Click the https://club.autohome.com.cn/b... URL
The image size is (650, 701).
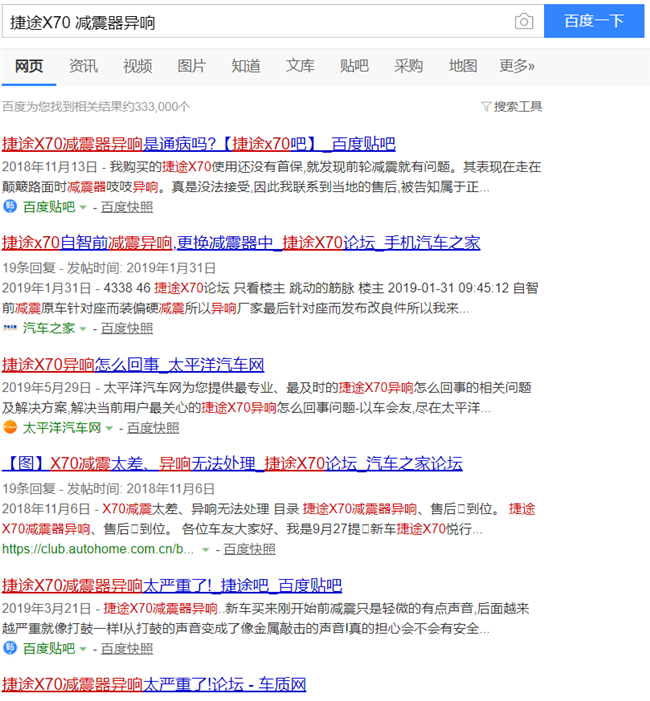coord(98,549)
